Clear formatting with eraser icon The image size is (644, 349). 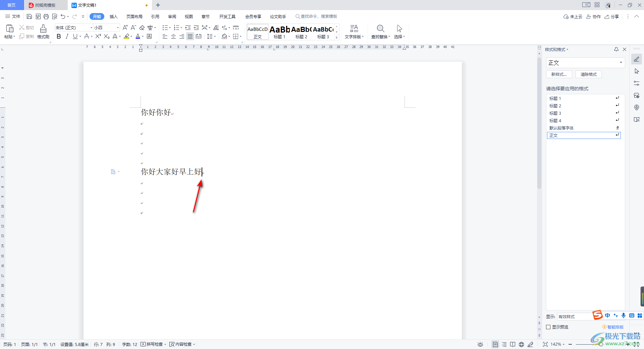(142, 28)
